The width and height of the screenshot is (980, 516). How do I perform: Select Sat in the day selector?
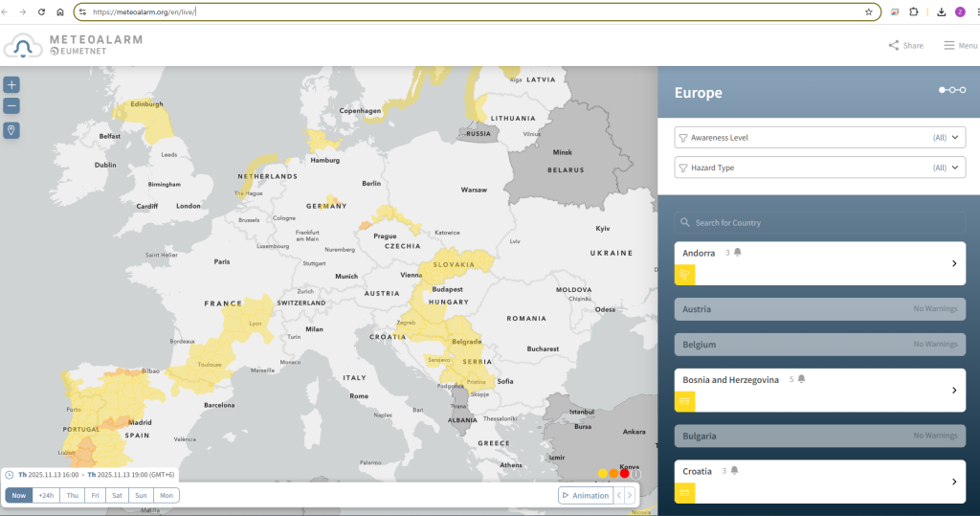pyautogui.click(x=117, y=495)
